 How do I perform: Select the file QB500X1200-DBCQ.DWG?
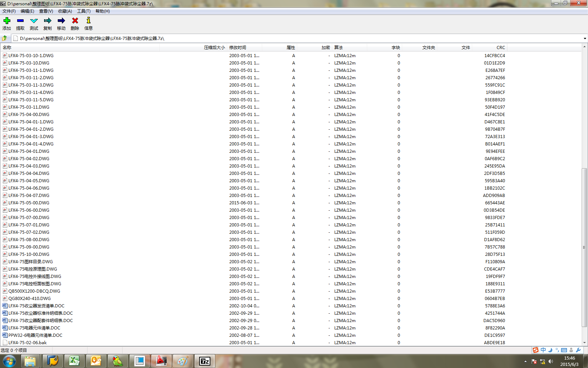click(x=34, y=291)
